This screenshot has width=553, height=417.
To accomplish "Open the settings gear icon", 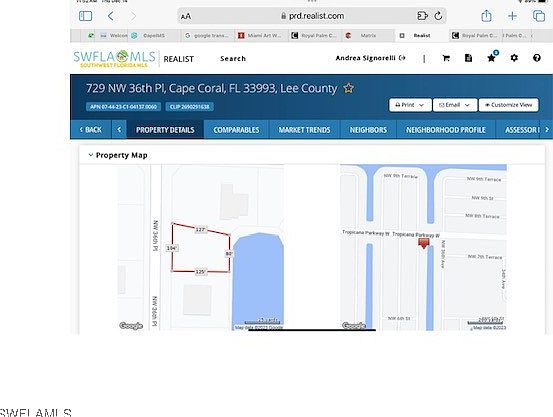I will click(x=514, y=58).
